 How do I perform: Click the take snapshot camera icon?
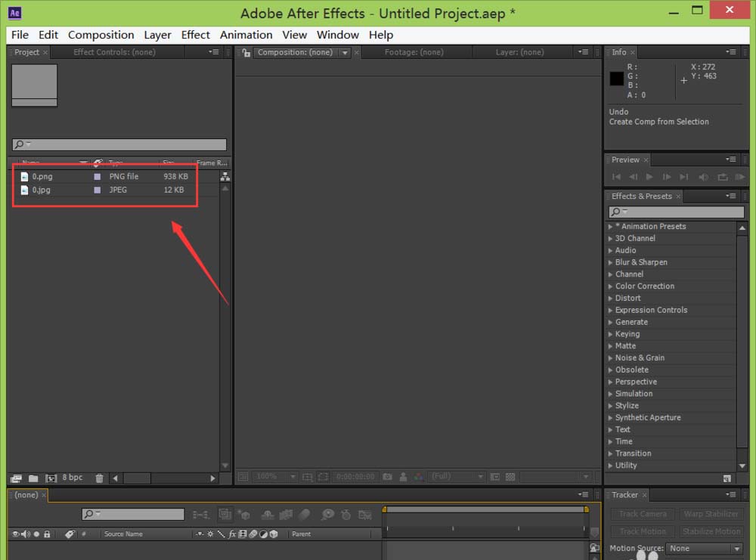click(x=387, y=477)
